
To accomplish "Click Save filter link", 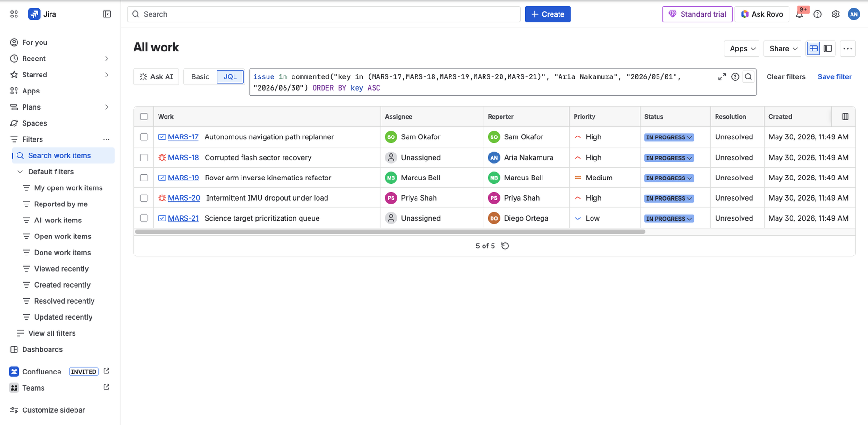I will [834, 76].
